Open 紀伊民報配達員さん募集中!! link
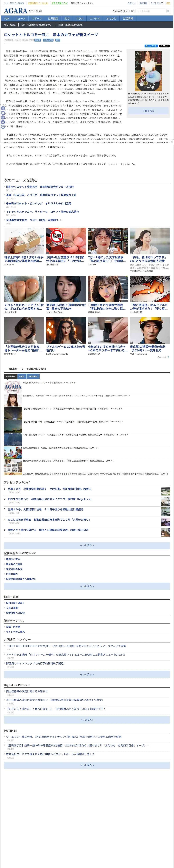 point(21,579)
